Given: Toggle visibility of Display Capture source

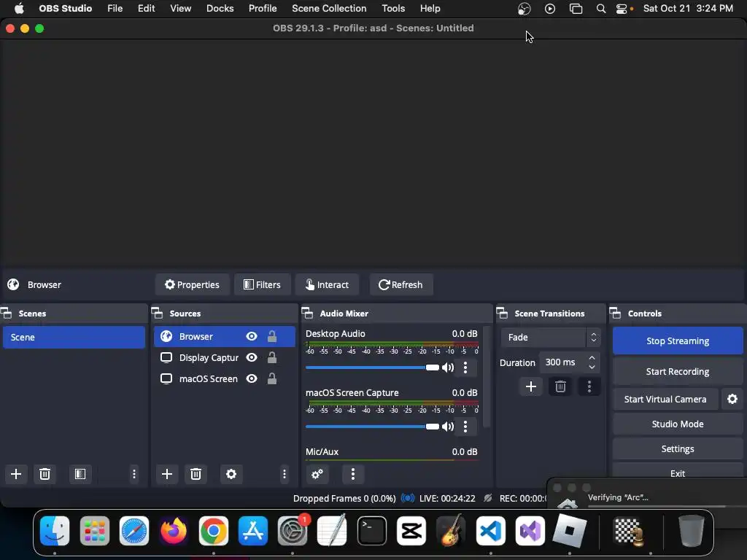Looking at the screenshot, I should click(x=252, y=357).
